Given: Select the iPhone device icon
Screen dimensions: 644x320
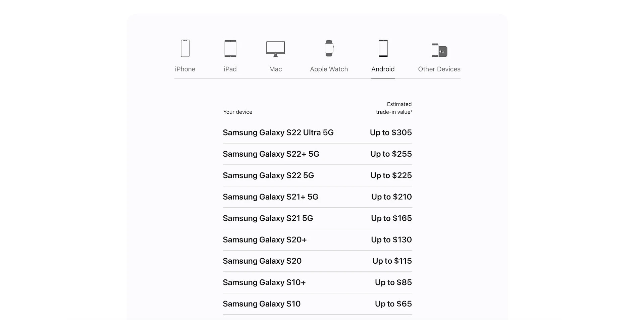Looking at the screenshot, I should [185, 48].
